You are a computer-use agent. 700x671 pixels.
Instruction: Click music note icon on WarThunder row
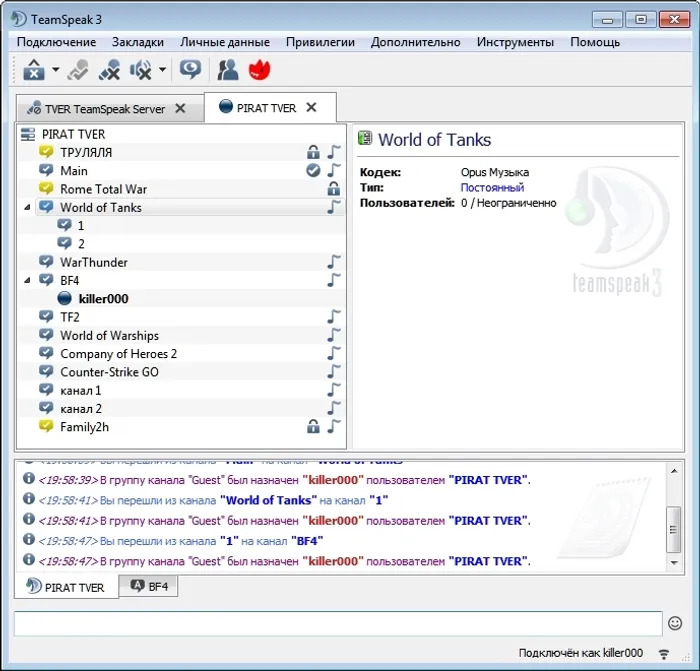333,262
